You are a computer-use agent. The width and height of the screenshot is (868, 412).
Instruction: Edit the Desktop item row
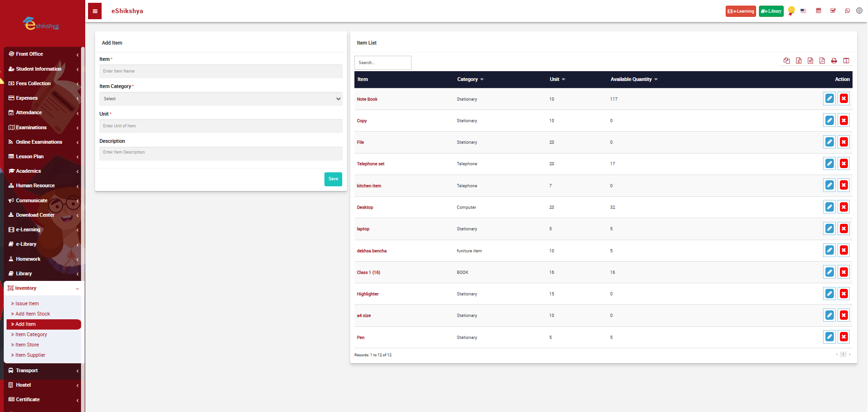829,207
